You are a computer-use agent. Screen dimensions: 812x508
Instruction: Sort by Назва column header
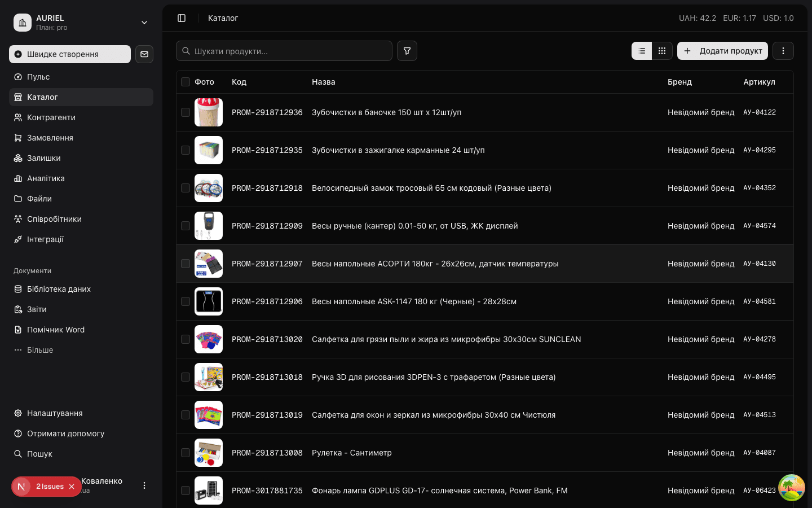(x=324, y=82)
